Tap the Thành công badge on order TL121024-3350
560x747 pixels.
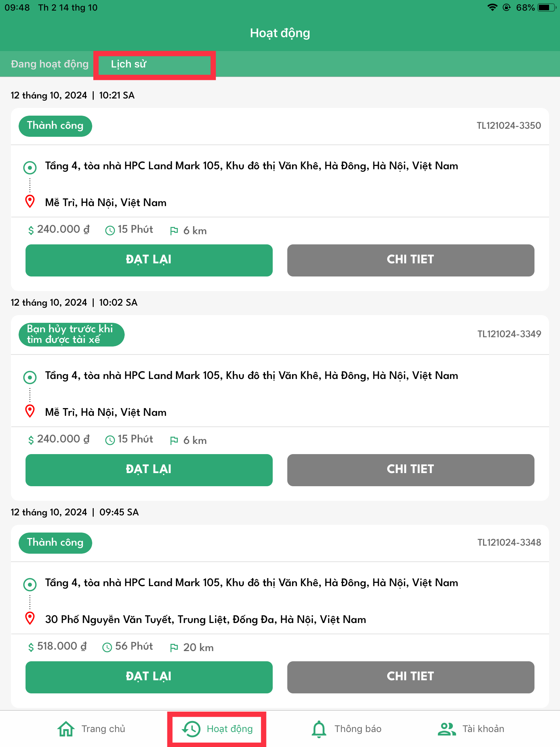click(x=55, y=126)
